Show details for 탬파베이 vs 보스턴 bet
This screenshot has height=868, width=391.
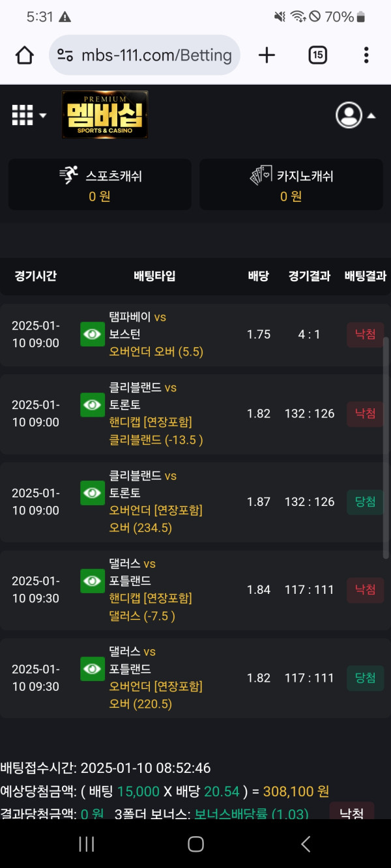92,334
